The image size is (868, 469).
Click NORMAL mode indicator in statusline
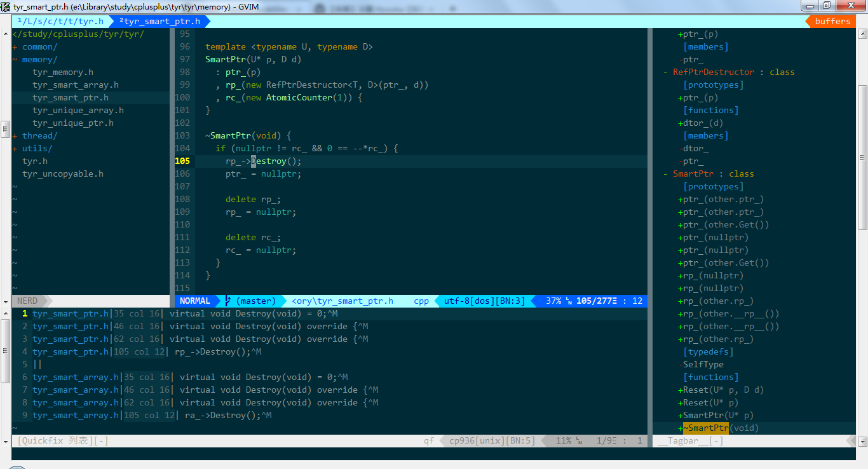tap(195, 301)
